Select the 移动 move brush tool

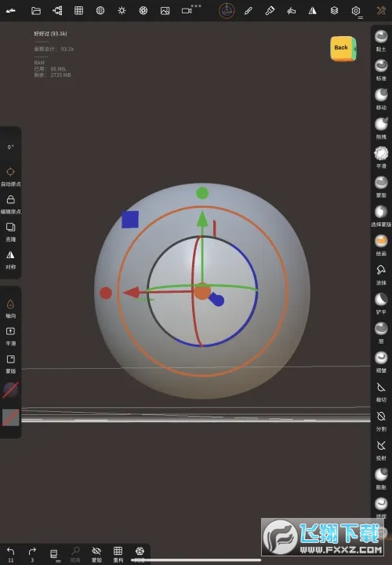pos(381,99)
